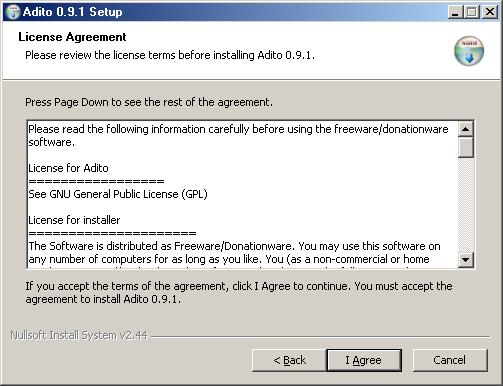
Task: Cancel the Adito installation
Action: (450, 360)
